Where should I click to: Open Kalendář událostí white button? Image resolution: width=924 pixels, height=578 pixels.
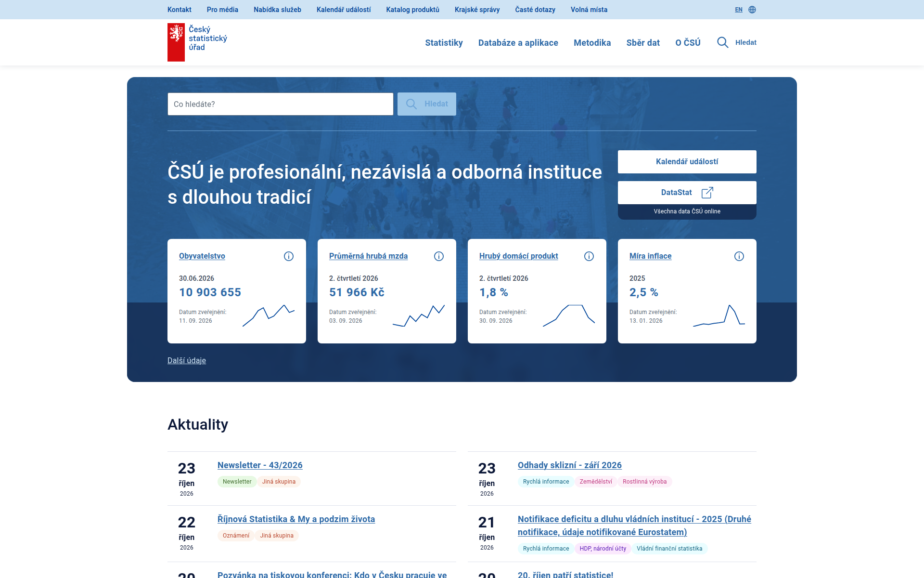point(687,162)
